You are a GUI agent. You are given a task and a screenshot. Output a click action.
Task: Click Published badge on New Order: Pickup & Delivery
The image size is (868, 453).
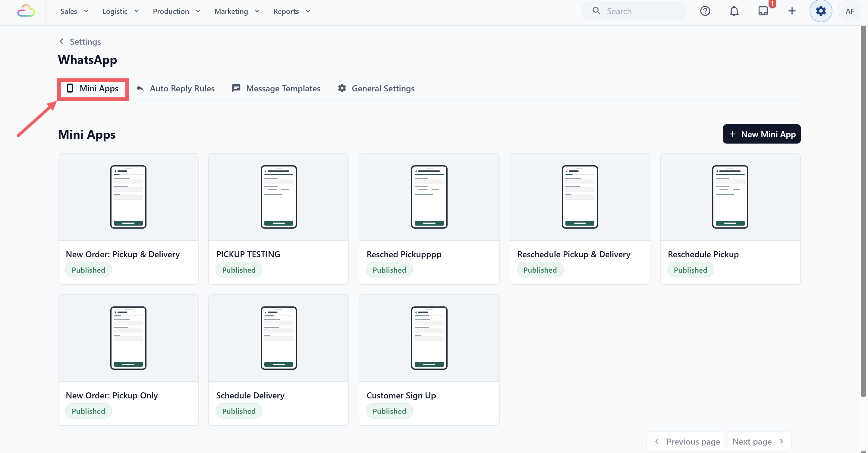pyautogui.click(x=88, y=270)
